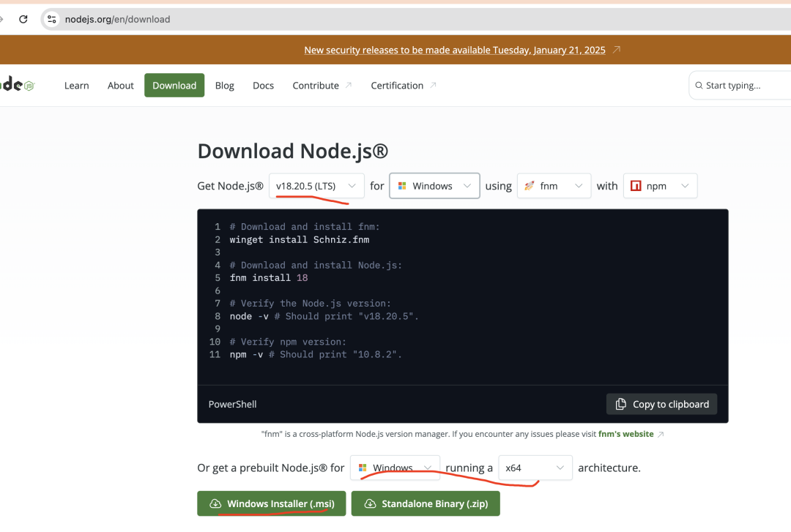Click the download cloud icon on the Standalone Binary button
Image resolution: width=791 pixels, height=532 pixels.
(370, 503)
